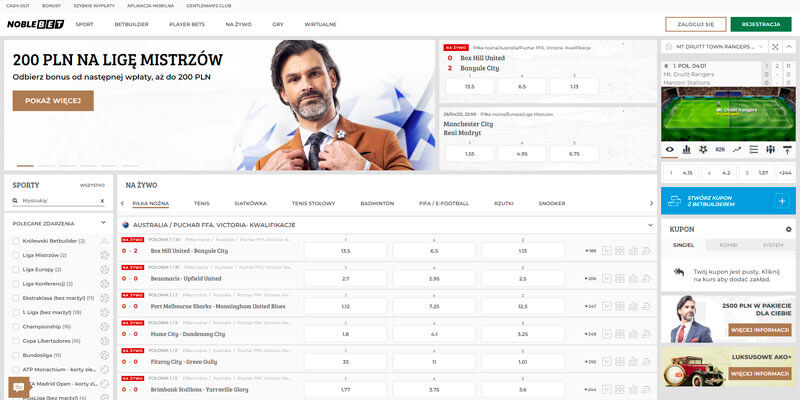Click the search magnifier icon in Sporty panel
800x400 pixels.
(x=15, y=201)
